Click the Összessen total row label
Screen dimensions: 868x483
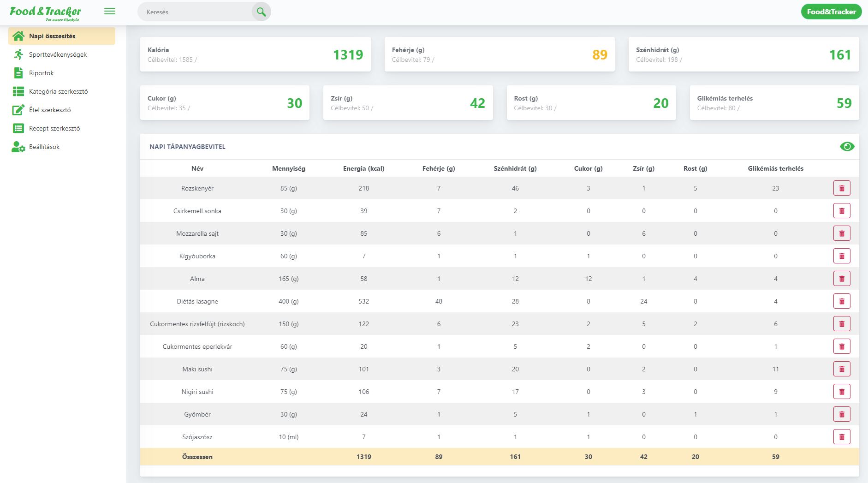click(x=197, y=457)
